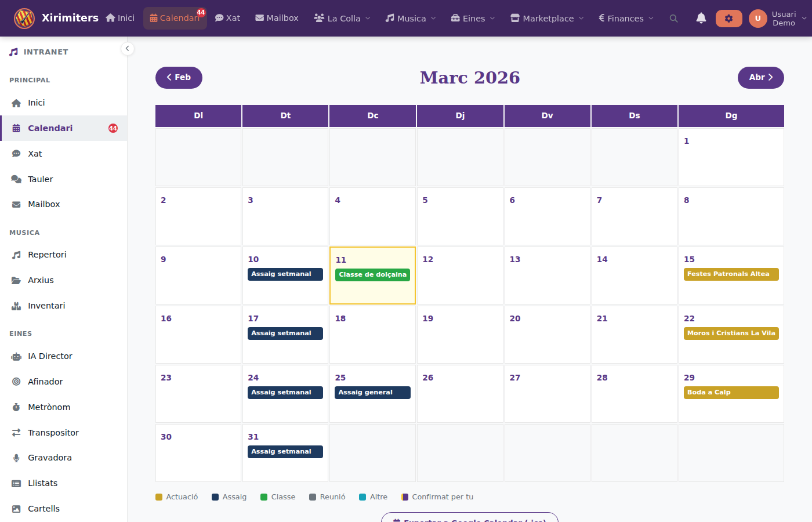The height and width of the screenshot is (522, 812).
Task: Expand the Finances dropdown
Action: [626, 18]
